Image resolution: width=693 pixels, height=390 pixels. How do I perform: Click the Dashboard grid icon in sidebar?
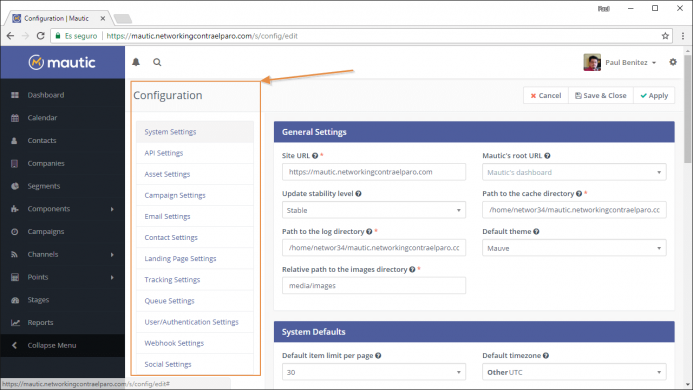(x=15, y=95)
